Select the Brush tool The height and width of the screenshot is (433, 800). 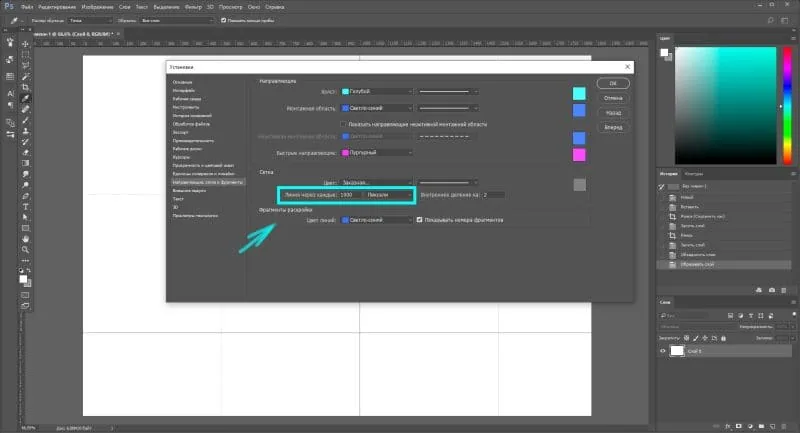click(25, 120)
